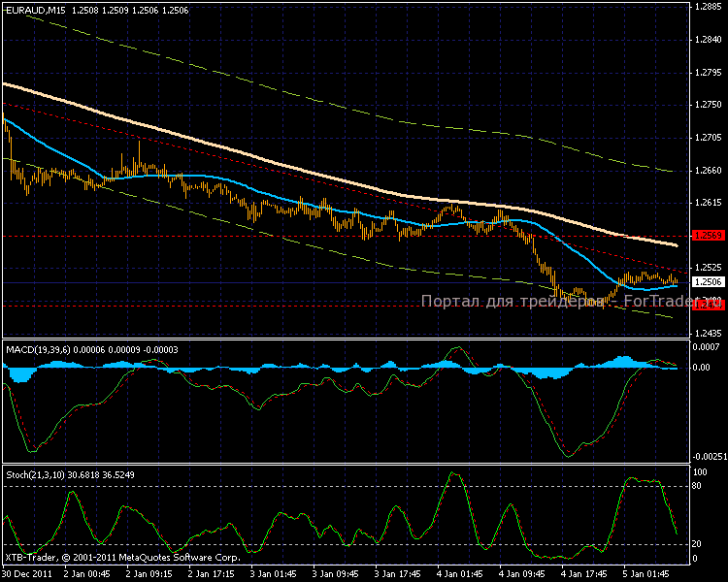Click the MACD -0.00251 scale label

(710, 457)
